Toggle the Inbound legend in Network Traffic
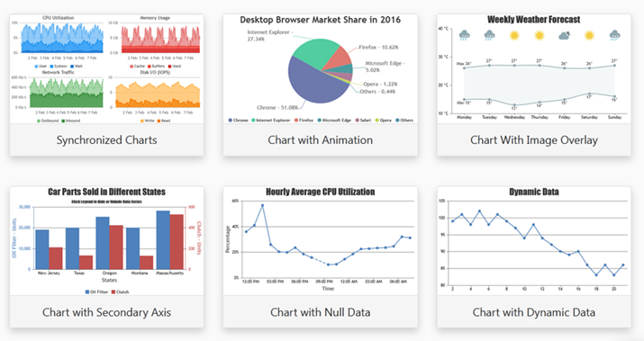 70,121
